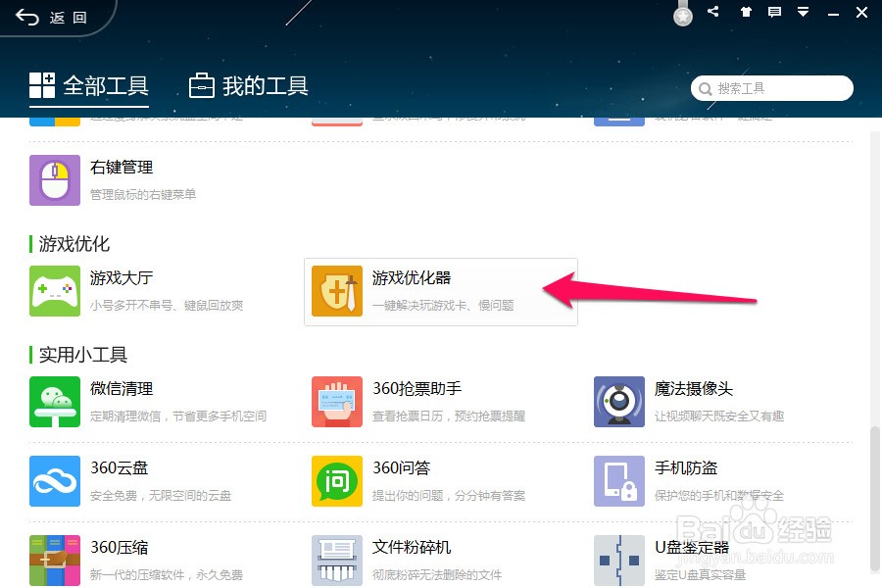Click the U盘鉴定器 title
This screenshot has height=588, width=882.
pos(692,548)
